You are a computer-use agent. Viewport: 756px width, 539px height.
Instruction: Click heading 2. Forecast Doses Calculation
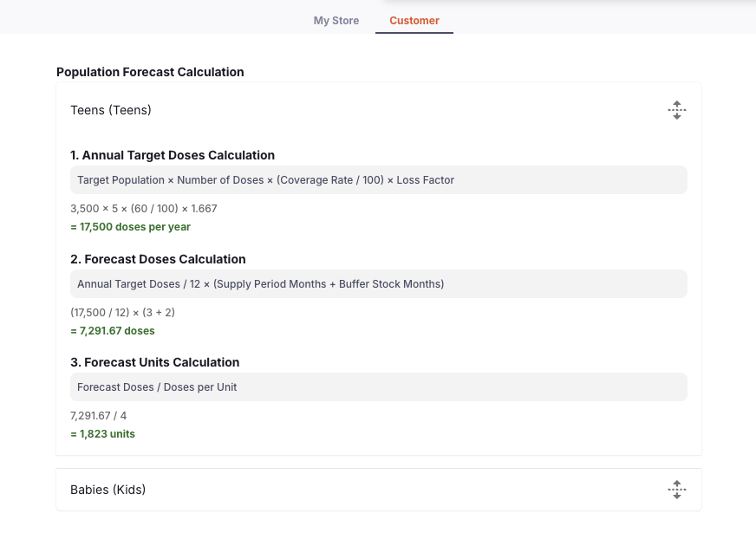coord(158,259)
